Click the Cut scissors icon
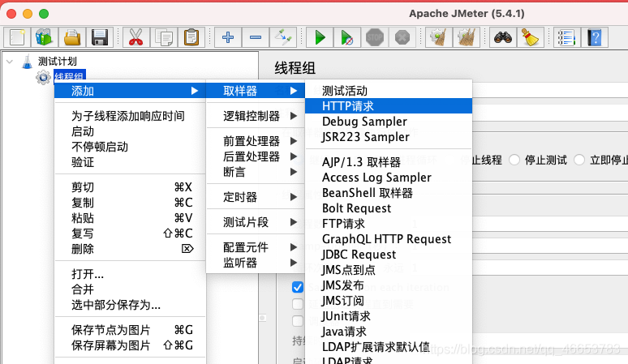This screenshot has height=364, width=628. coord(135,37)
